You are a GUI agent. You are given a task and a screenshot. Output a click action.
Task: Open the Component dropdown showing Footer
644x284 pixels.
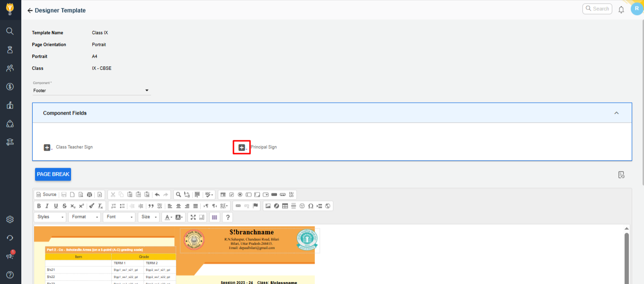tap(91, 91)
